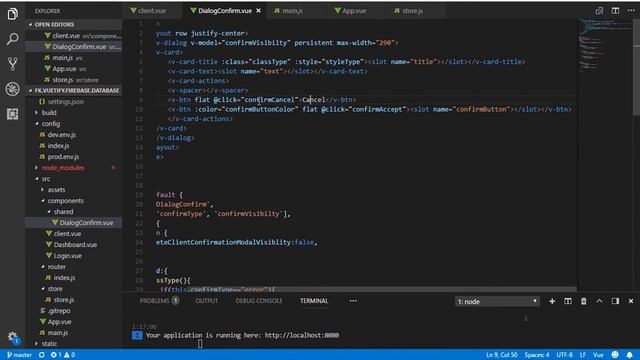Open the Debug view in activity bar
640x360 pixels.
click(x=12, y=89)
